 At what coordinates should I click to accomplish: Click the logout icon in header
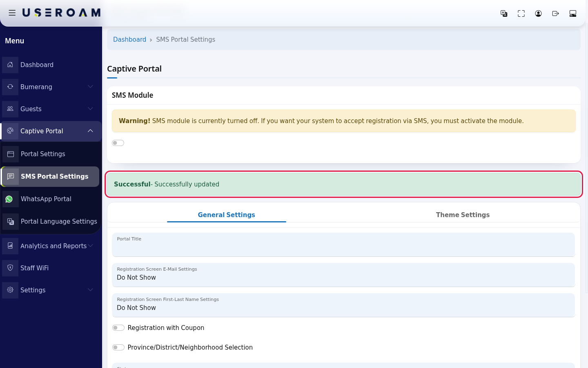(x=555, y=13)
